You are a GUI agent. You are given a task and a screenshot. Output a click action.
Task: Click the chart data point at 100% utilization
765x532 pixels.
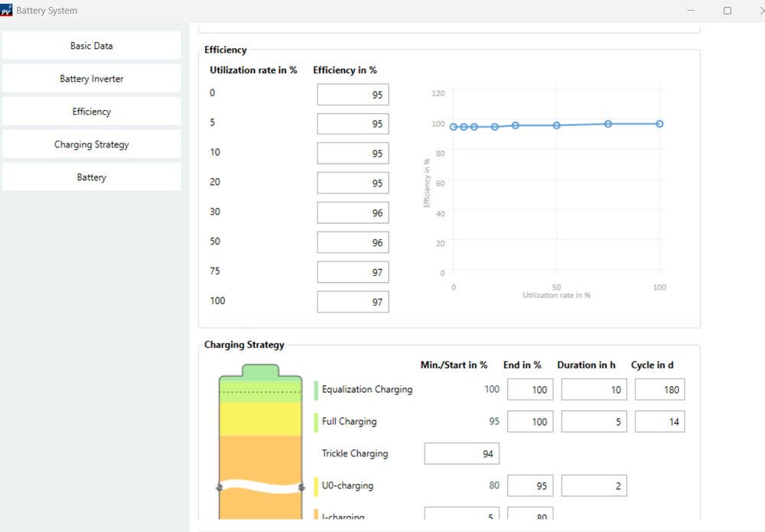pyautogui.click(x=659, y=124)
